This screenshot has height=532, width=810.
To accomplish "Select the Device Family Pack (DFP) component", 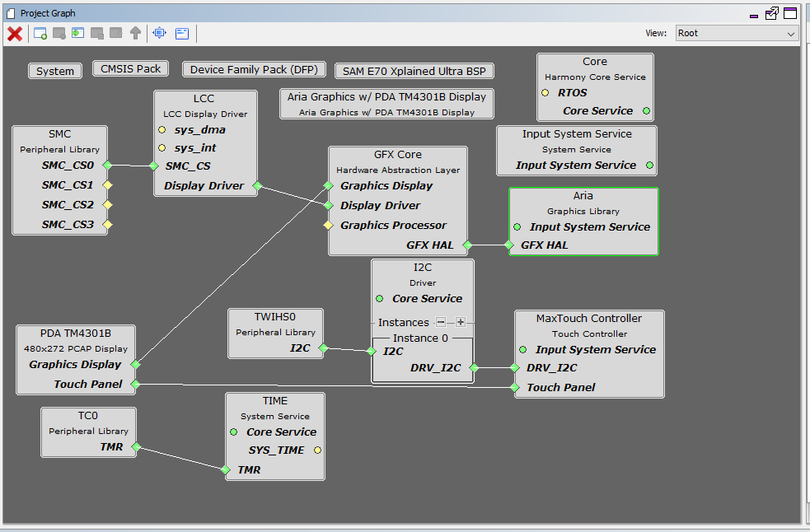I will click(254, 69).
